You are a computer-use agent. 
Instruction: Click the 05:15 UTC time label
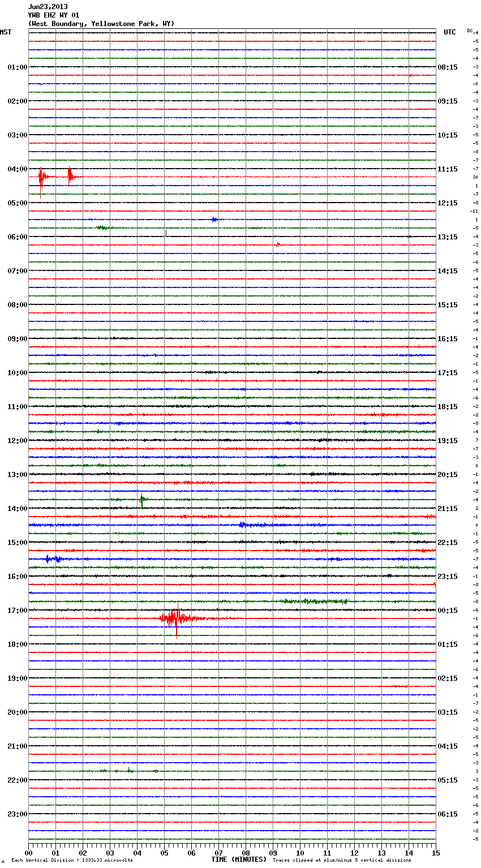coord(448,780)
